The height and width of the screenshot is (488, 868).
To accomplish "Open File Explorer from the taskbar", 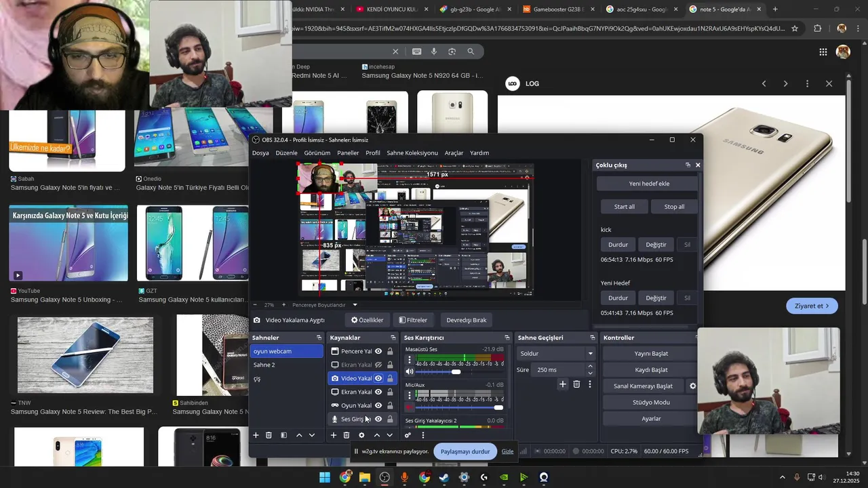I will [x=365, y=477].
